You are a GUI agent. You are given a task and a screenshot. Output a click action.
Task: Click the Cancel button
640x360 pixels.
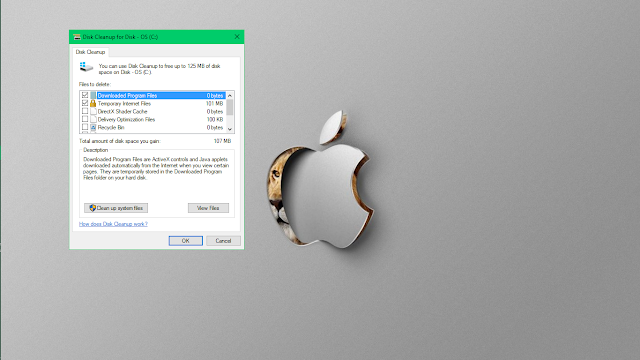click(x=223, y=241)
